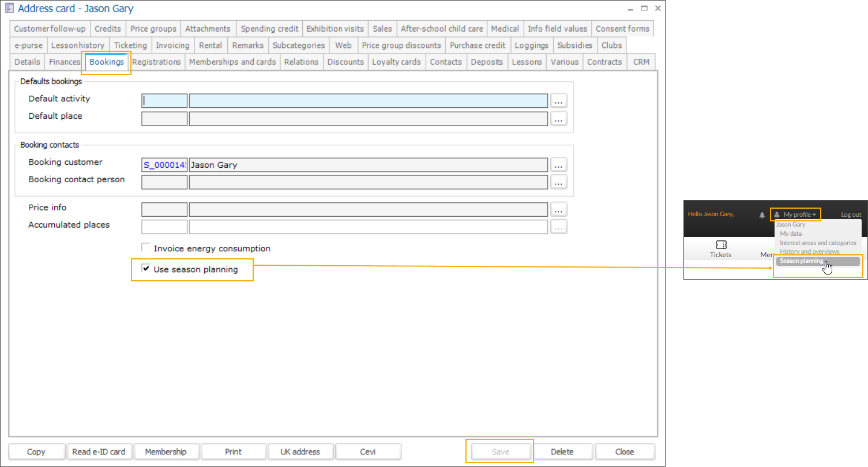
Task: Click the user icon beside My profile
Action: pos(777,213)
